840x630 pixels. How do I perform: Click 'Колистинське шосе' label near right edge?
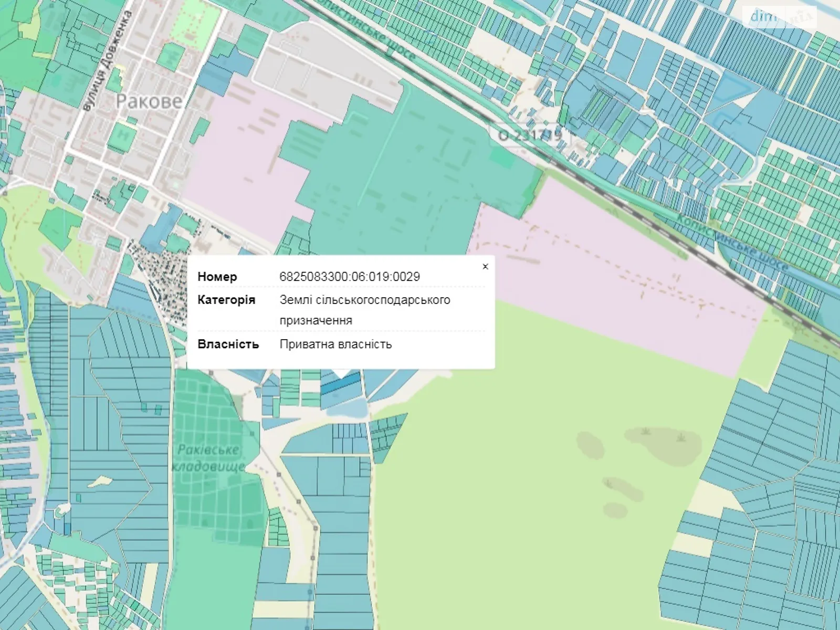[x=733, y=242]
